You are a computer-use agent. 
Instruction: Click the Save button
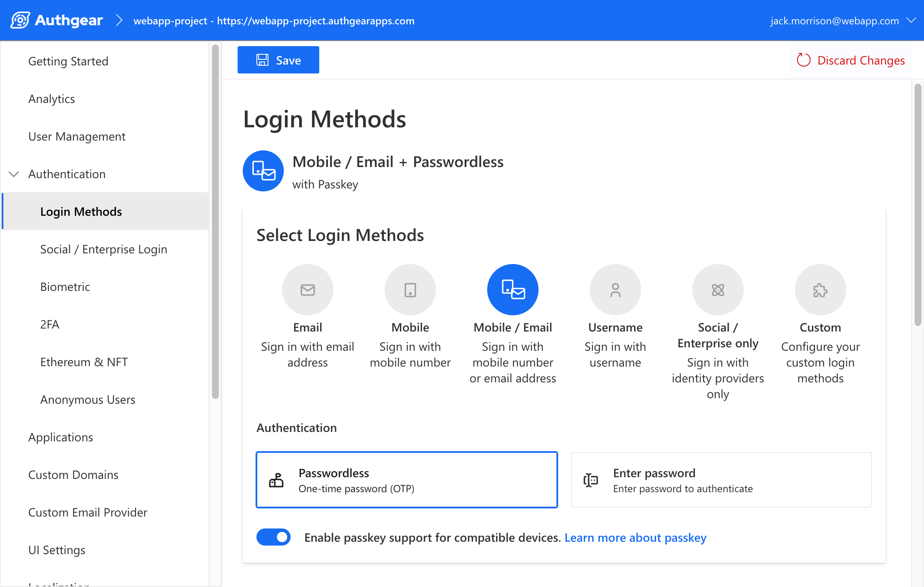[x=278, y=60]
